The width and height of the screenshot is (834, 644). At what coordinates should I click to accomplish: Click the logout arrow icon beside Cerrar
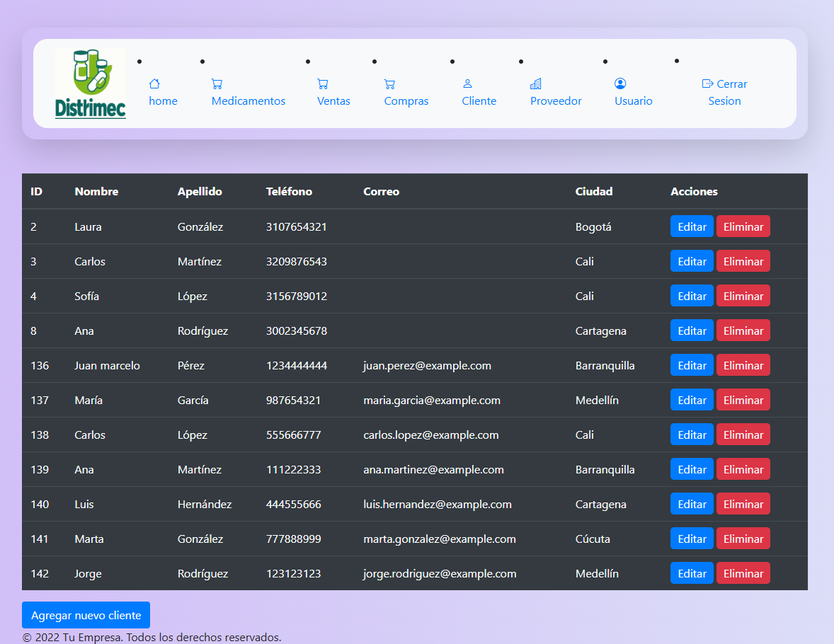(707, 84)
